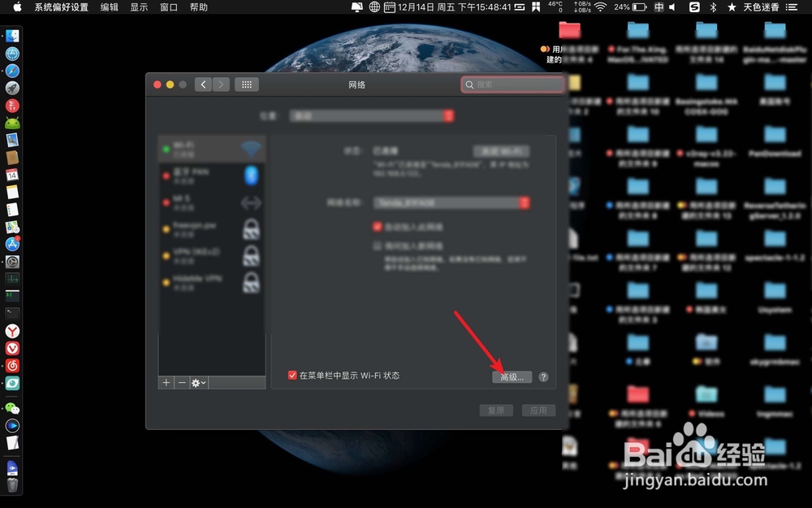Image resolution: width=812 pixels, height=508 pixels.
Task: Uncheck 在菜单栏中显示 Wi-Fi 状态
Action: pyautogui.click(x=292, y=376)
